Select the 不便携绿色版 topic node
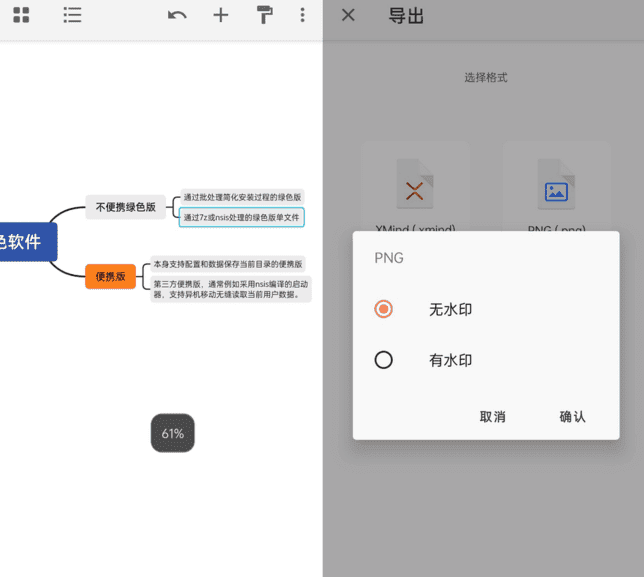 126,207
